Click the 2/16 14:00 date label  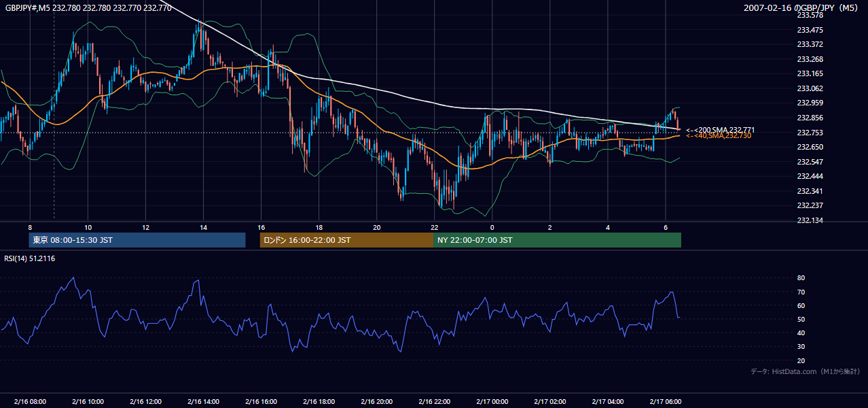click(203, 401)
